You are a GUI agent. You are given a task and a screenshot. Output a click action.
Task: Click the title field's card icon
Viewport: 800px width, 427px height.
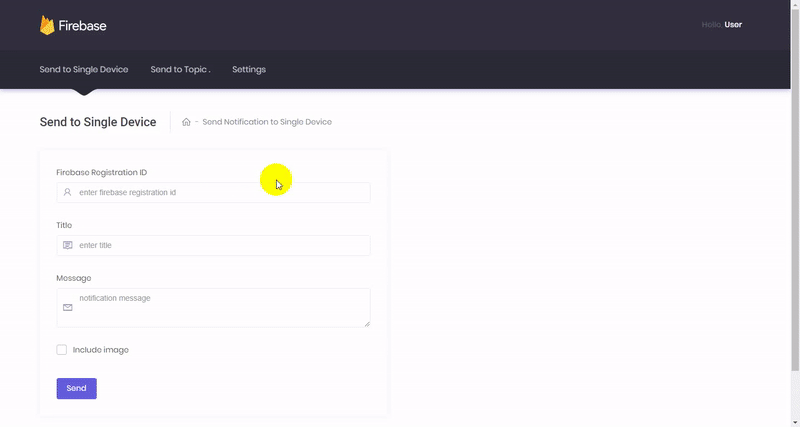point(67,245)
